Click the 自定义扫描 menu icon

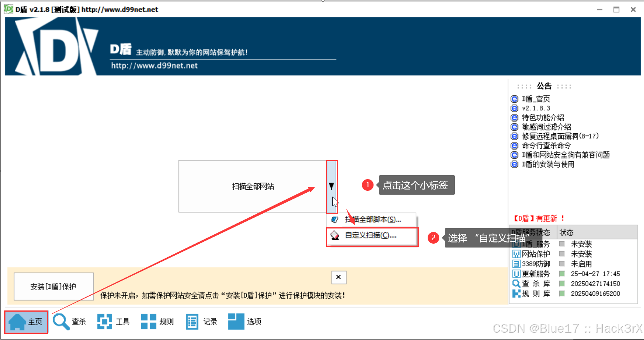(x=335, y=235)
